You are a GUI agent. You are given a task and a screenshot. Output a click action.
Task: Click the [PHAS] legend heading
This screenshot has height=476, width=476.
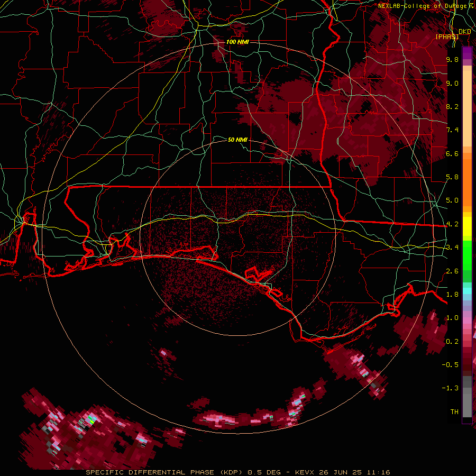[447, 36]
